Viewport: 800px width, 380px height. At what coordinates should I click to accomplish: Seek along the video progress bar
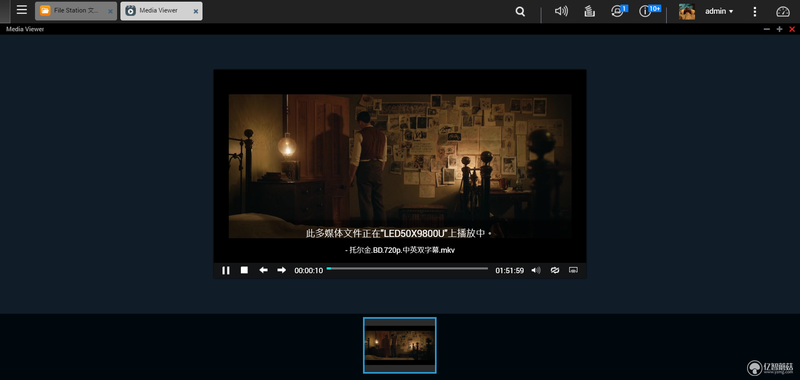point(407,268)
